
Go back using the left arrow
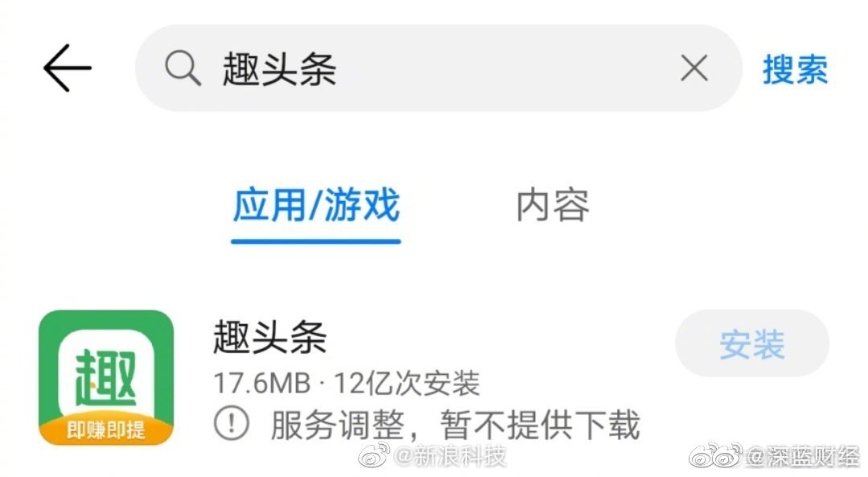(x=67, y=68)
